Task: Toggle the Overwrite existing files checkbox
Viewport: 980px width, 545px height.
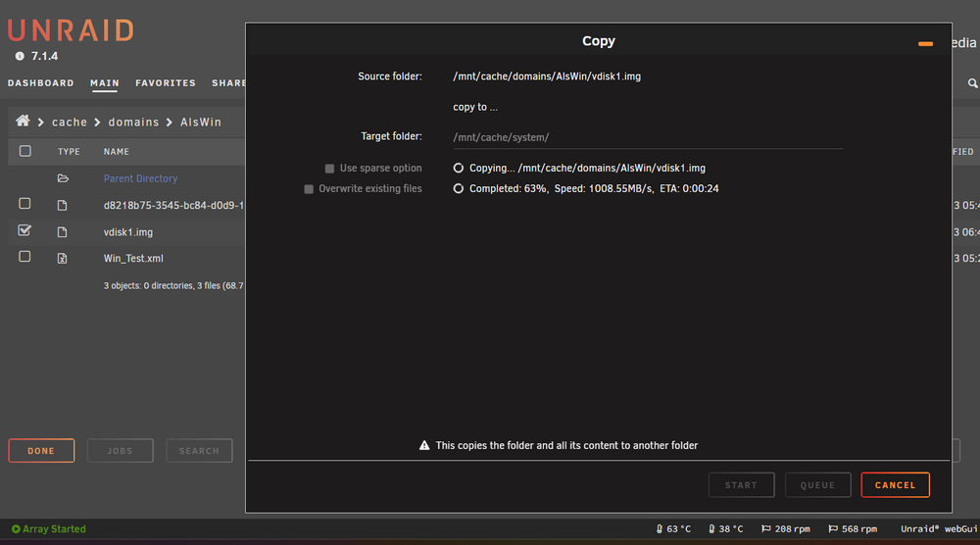Action: [309, 189]
